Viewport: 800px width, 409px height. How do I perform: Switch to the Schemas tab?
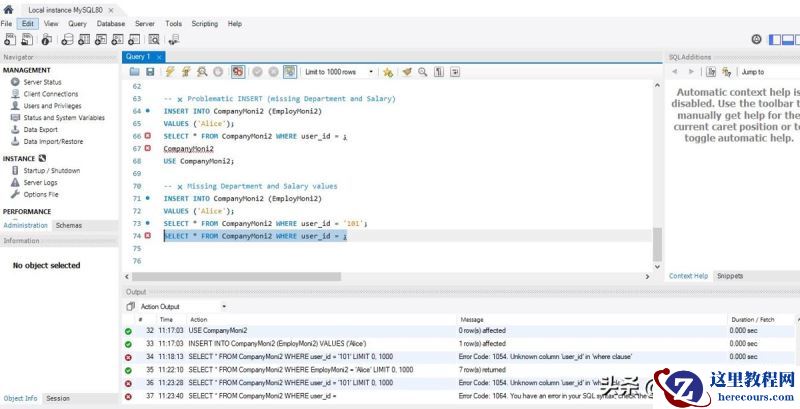(x=69, y=226)
